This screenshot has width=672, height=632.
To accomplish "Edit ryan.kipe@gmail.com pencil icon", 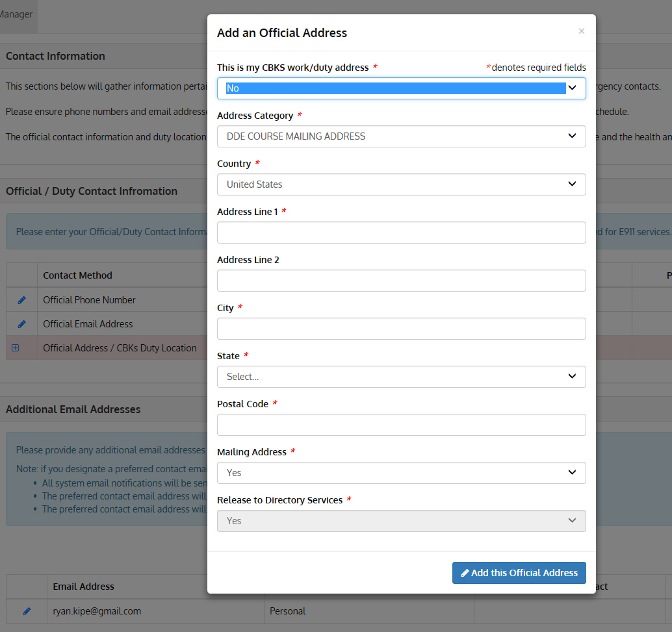I will tap(27, 611).
